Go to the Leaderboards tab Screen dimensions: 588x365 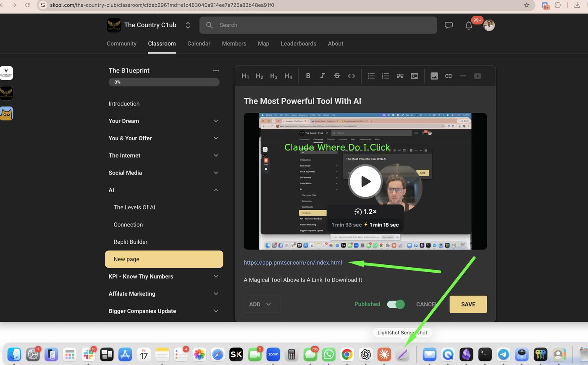[299, 44]
